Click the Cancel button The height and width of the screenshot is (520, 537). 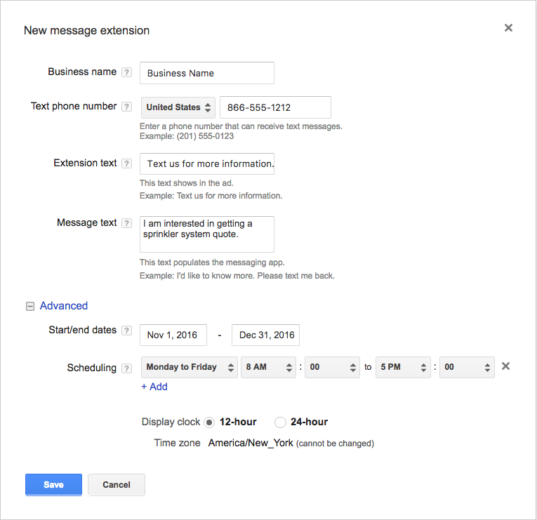click(x=116, y=485)
